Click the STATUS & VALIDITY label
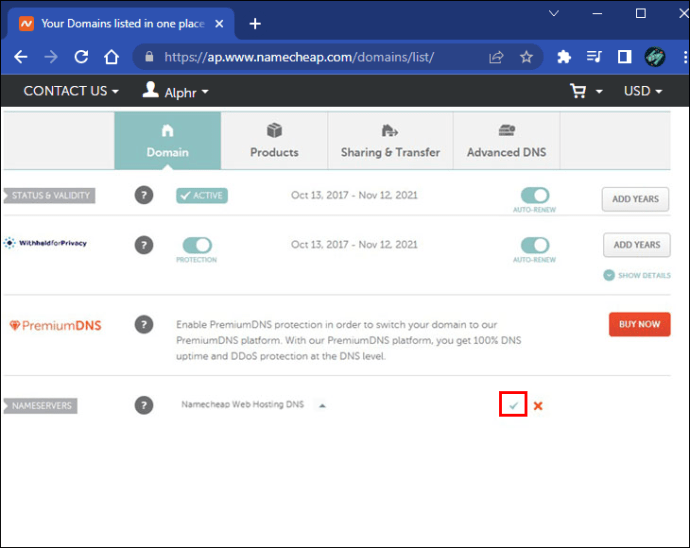The height and width of the screenshot is (548, 690). point(49,195)
